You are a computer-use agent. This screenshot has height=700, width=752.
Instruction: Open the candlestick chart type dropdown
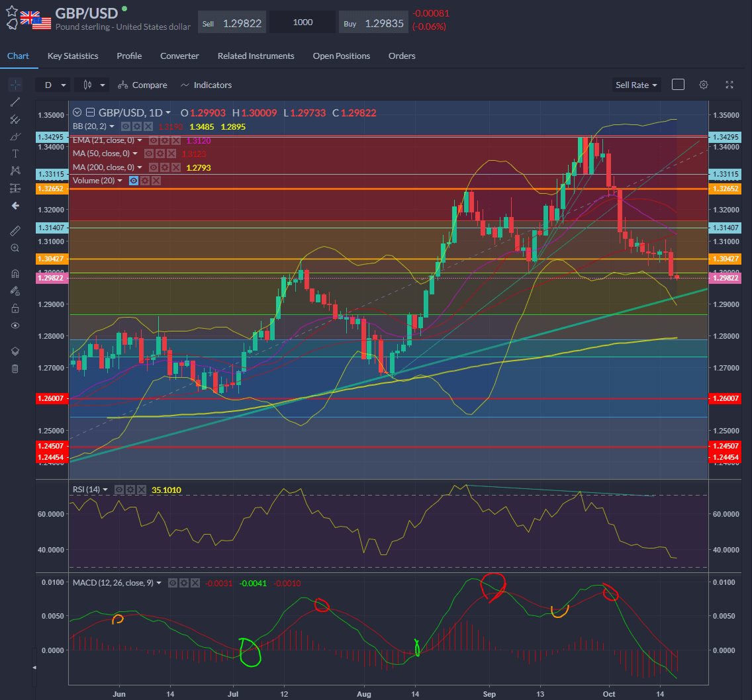coord(92,85)
